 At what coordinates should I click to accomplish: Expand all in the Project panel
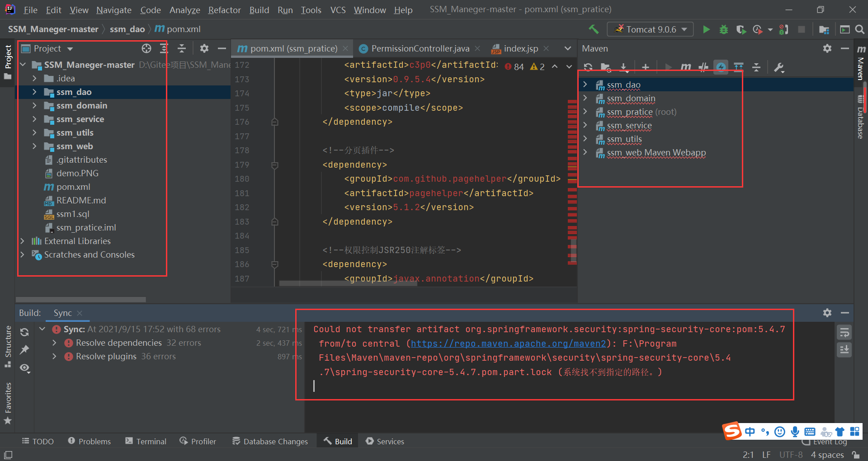[164, 48]
